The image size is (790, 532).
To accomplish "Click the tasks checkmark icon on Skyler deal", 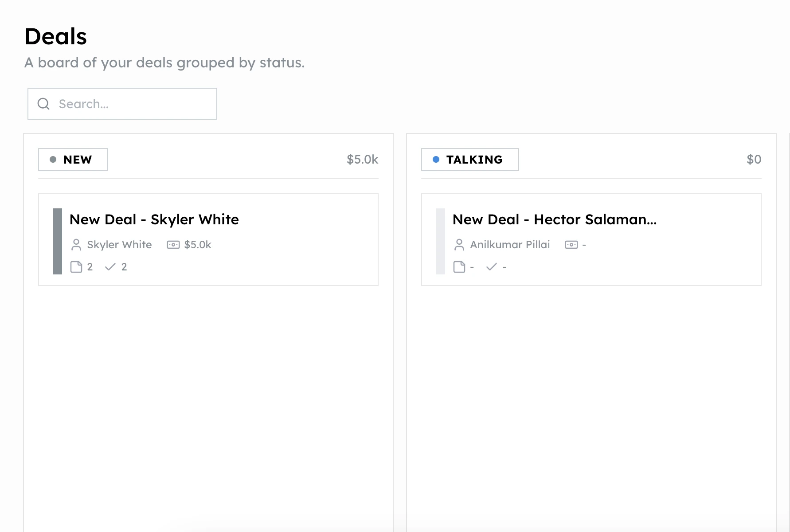I will point(110,267).
